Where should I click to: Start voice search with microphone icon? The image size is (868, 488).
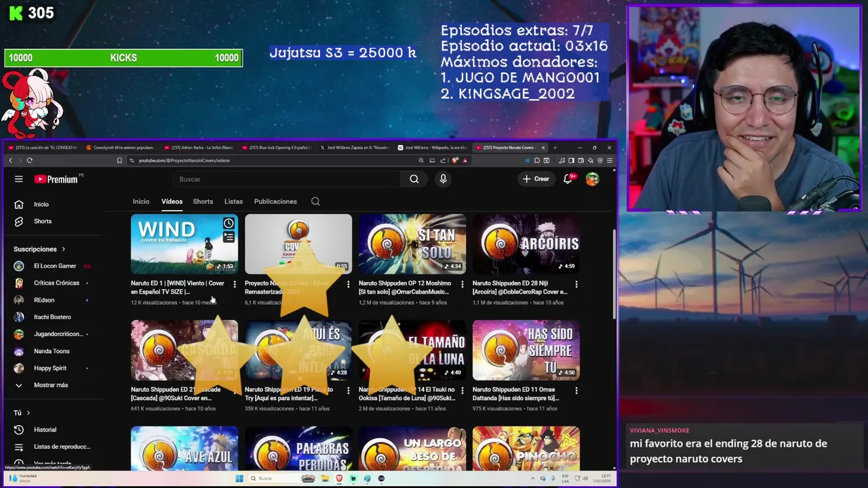click(443, 179)
